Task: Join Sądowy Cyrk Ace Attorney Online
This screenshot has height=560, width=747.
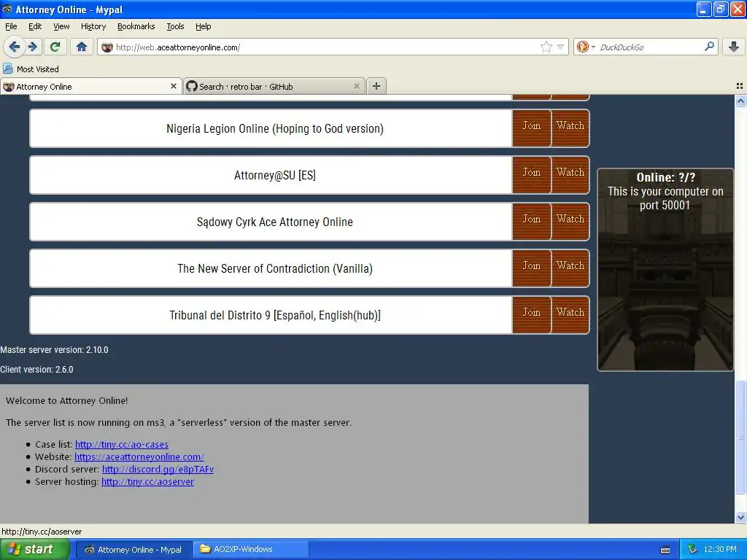Action: point(532,222)
